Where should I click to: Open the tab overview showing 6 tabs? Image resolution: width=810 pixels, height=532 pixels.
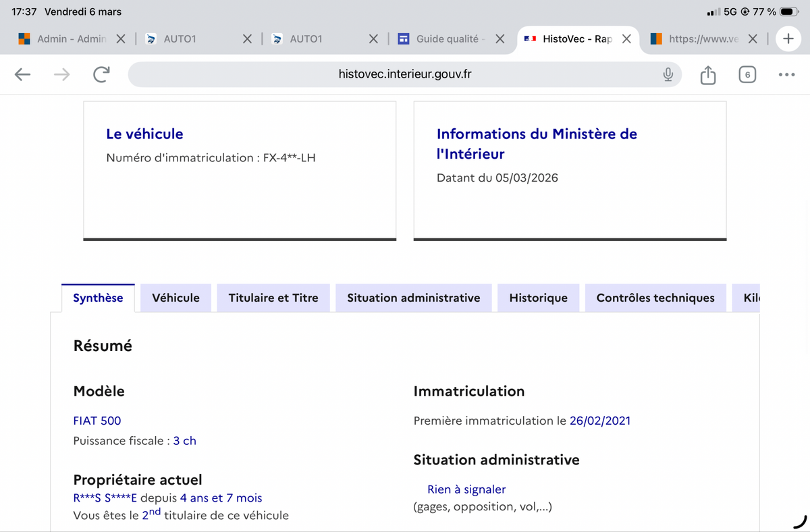[747, 74]
